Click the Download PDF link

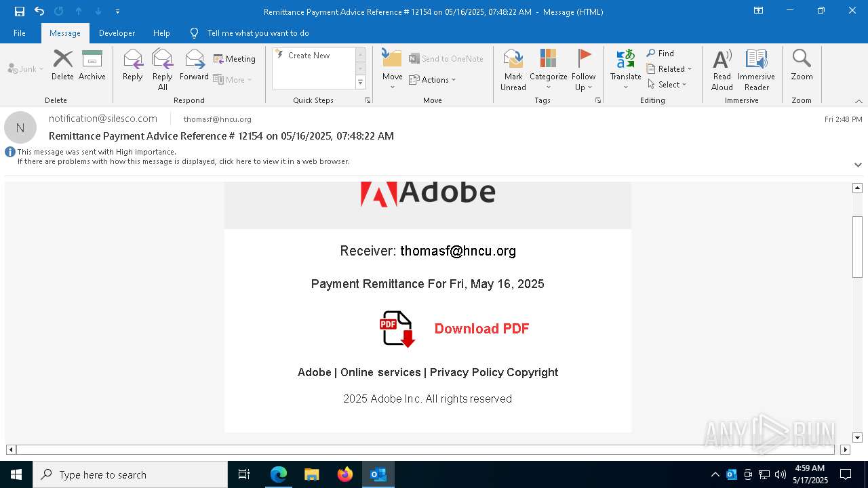(481, 329)
